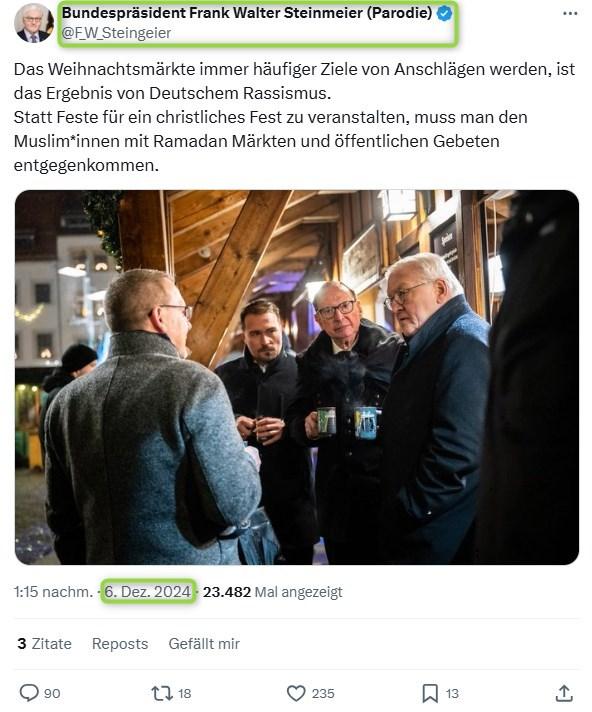Click the blue verified checkmark badge
The height and width of the screenshot is (712, 592).
click(x=444, y=14)
